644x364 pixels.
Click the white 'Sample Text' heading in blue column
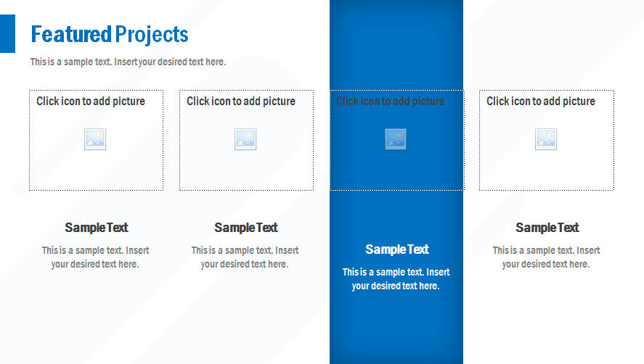[397, 249]
